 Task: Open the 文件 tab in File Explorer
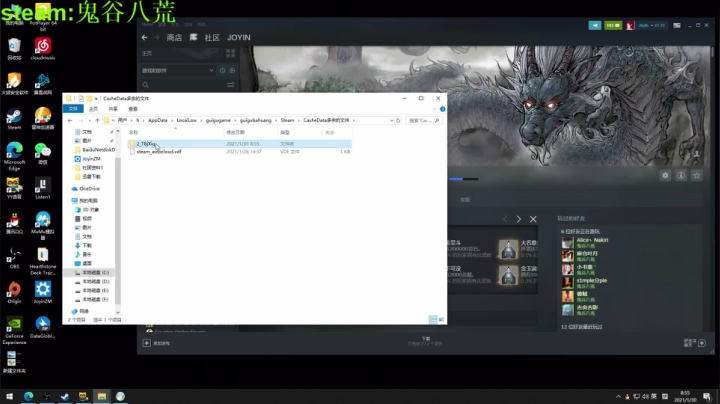(73, 109)
